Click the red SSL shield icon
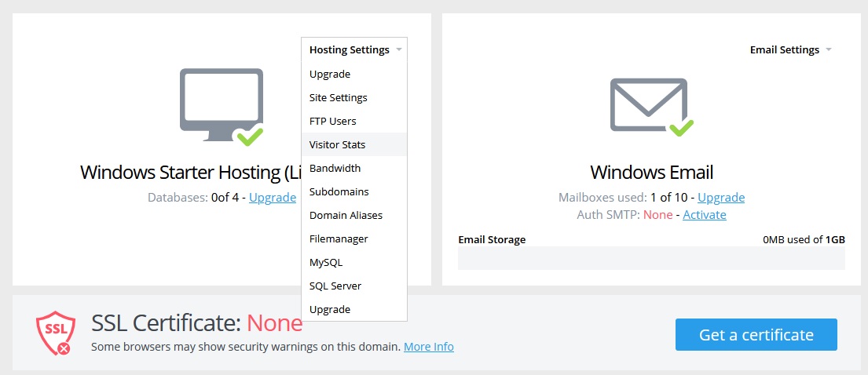Screen dimensions: 868x375 pyautogui.click(x=55, y=333)
